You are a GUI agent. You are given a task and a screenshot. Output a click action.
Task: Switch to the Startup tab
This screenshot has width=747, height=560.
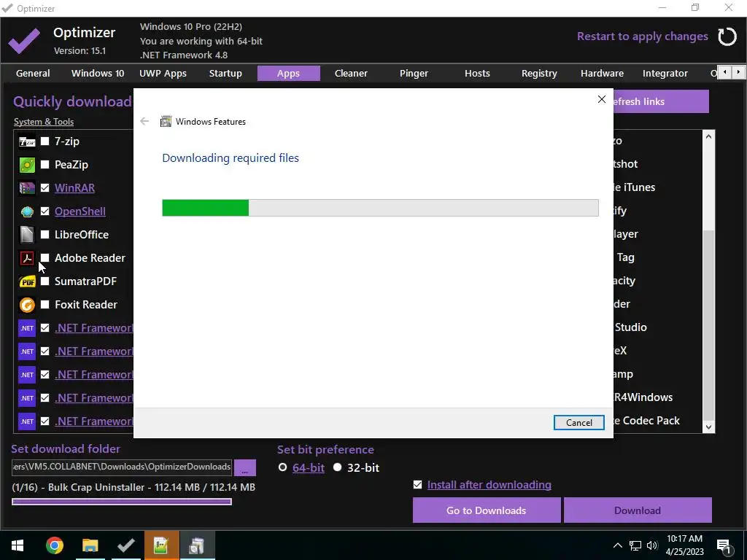(225, 74)
